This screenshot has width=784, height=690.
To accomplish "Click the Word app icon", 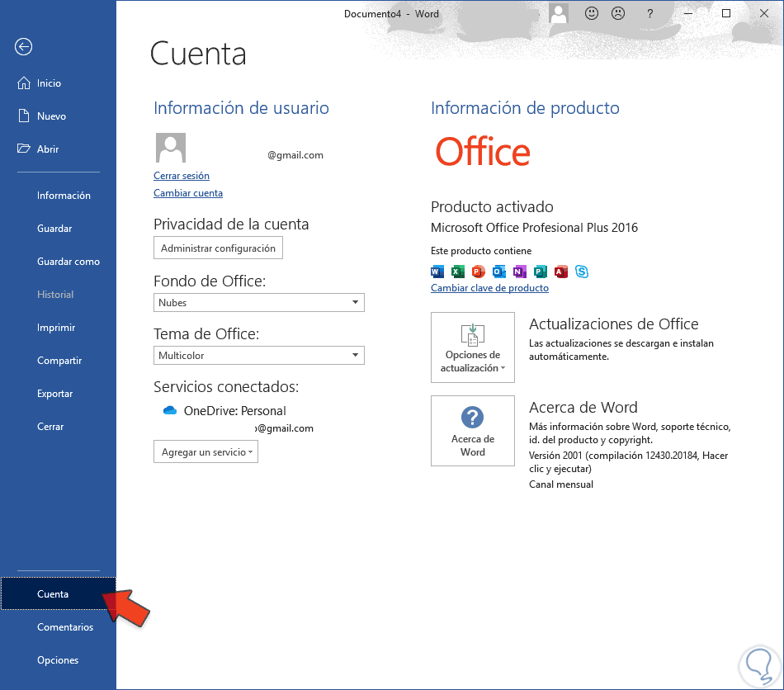I will click(437, 272).
